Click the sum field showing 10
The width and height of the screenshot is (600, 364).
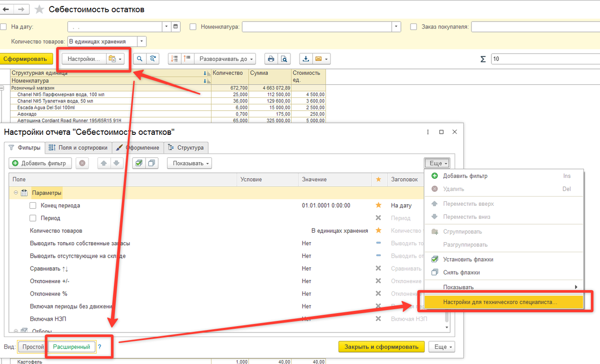click(545, 59)
